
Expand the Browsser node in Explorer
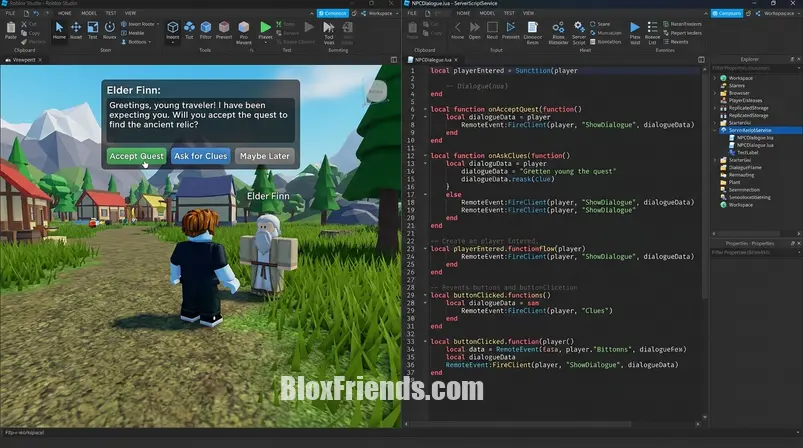[715, 93]
